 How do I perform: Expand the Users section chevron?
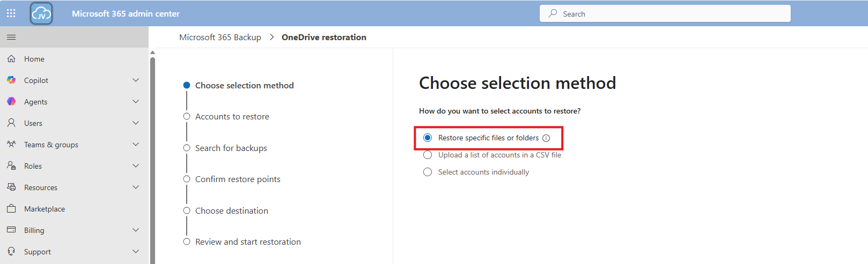[136, 123]
